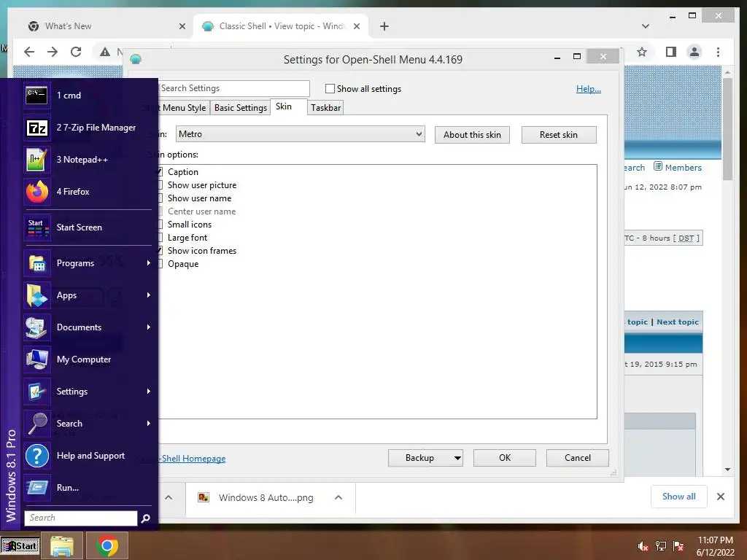
Task: Open the Backup button dropdown
Action: coord(457,458)
